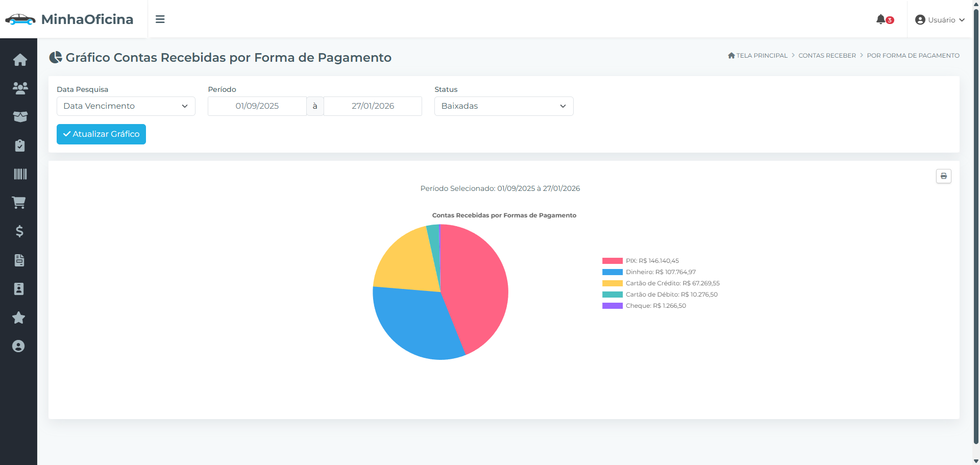
Task: Select the barcode icon in sidebar
Action: click(x=20, y=174)
